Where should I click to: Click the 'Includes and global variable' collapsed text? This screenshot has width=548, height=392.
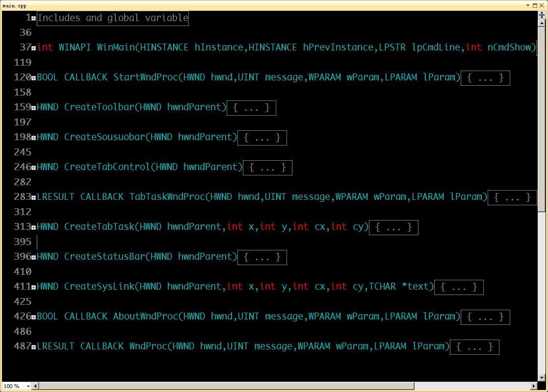112,18
